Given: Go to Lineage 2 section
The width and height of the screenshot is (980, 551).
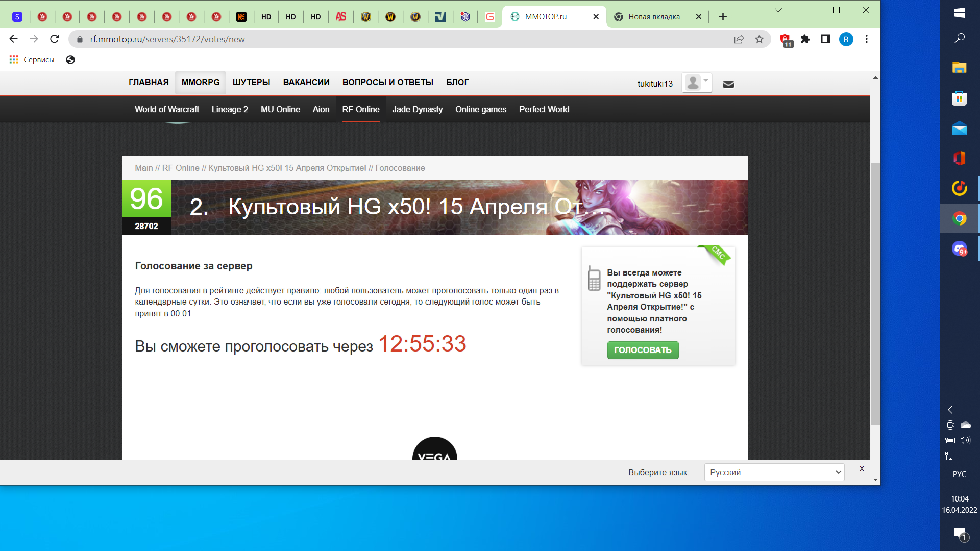Looking at the screenshot, I should [230, 109].
